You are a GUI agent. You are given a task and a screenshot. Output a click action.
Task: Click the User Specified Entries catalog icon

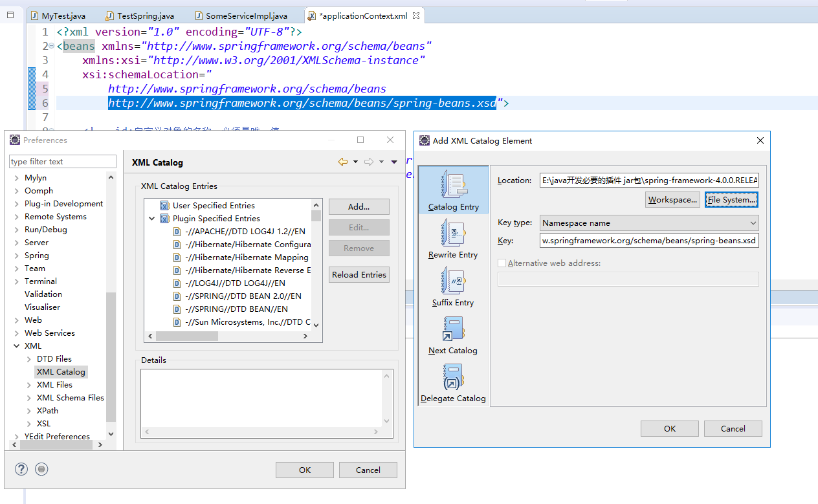tap(164, 205)
